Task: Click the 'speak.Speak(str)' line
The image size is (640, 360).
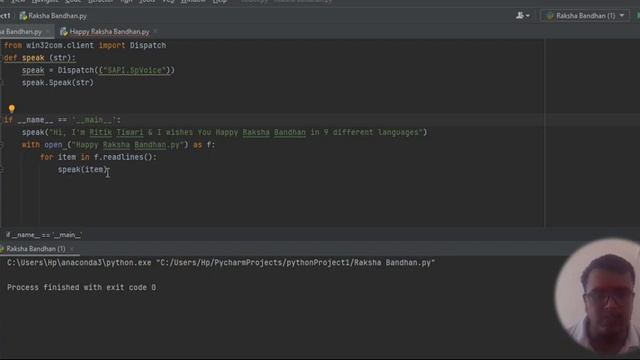Action: (58, 82)
